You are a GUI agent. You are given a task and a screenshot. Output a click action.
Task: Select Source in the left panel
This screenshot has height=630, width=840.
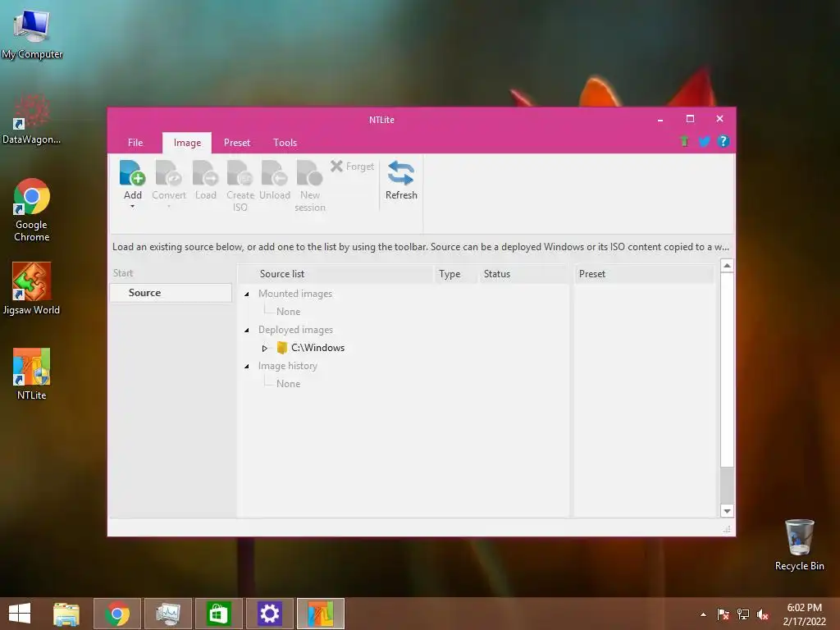click(x=171, y=293)
